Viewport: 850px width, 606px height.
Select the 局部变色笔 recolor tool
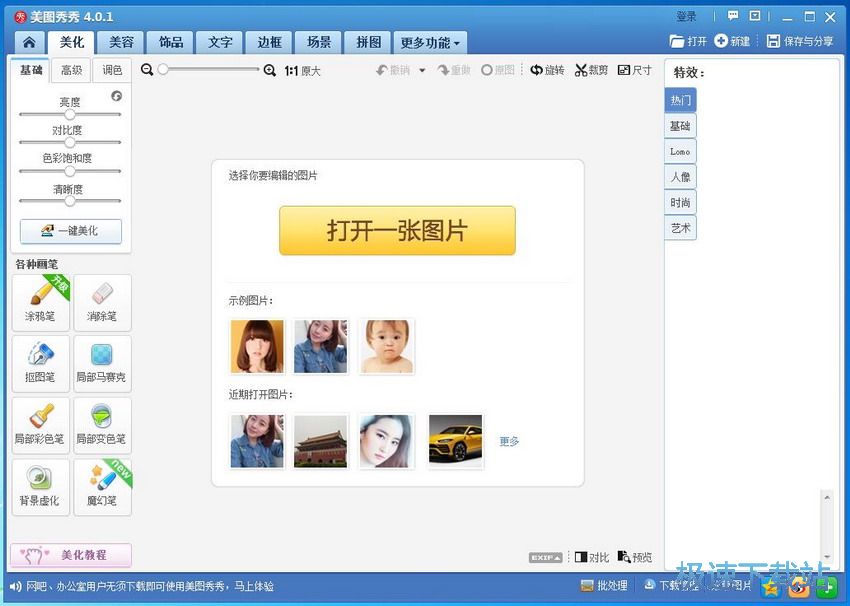(x=102, y=426)
